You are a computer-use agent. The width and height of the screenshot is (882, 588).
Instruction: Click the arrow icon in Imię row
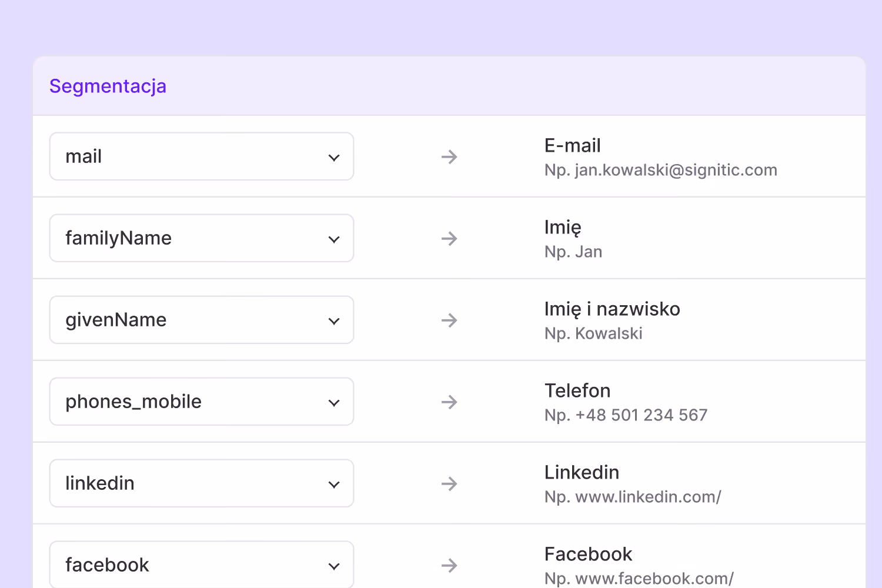pos(449,239)
